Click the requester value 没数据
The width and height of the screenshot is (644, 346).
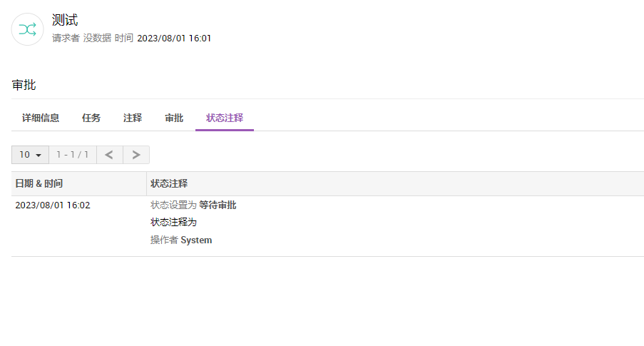click(x=97, y=38)
